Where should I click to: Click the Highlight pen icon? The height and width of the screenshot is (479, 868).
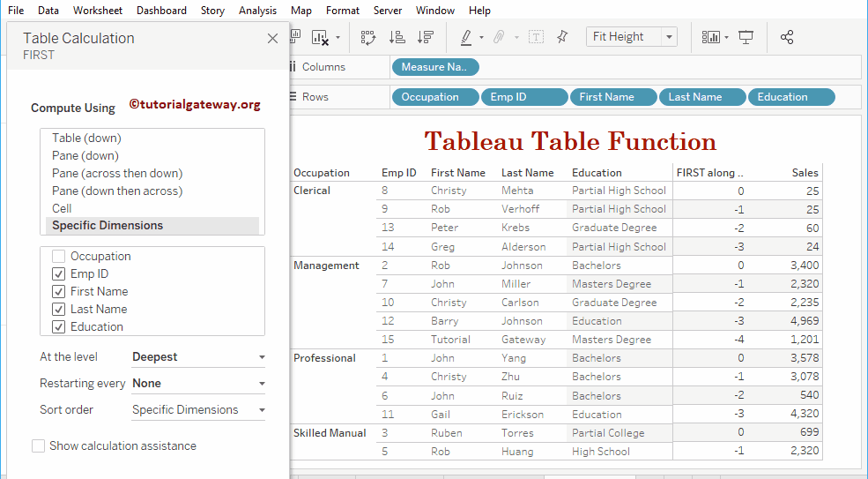[466, 37]
